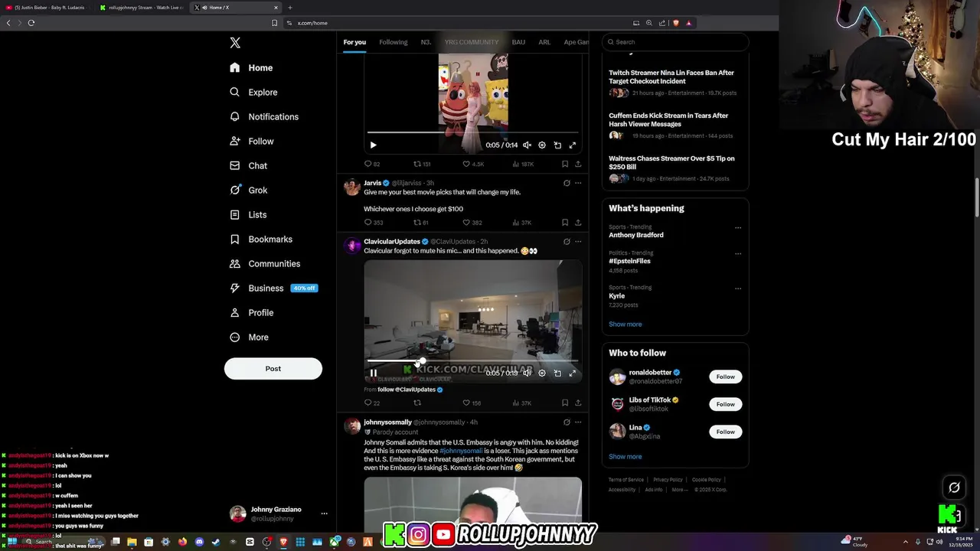
Task: Like the post with 4.5K likes
Action: click(x=473, y=164)
